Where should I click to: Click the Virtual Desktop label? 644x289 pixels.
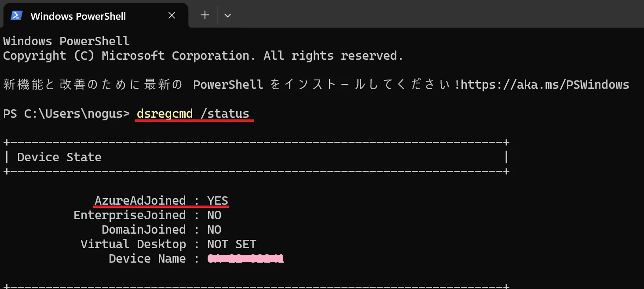tap(133, 244)
